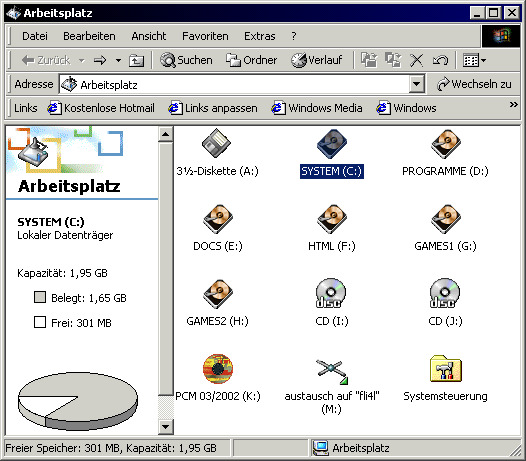The width and height of the screenshot is (526, 461).
Task: Select the CD (I:) disc drive icon
Action: tap(331, 293)
